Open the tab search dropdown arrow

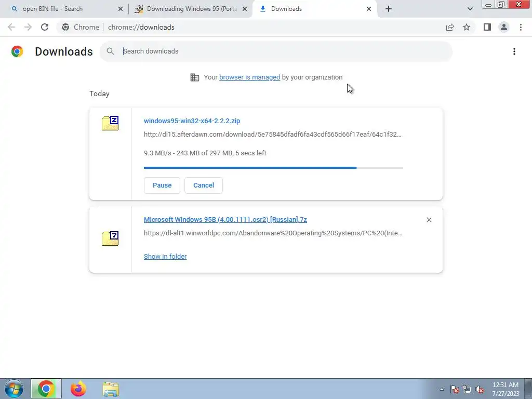point(470,9)
